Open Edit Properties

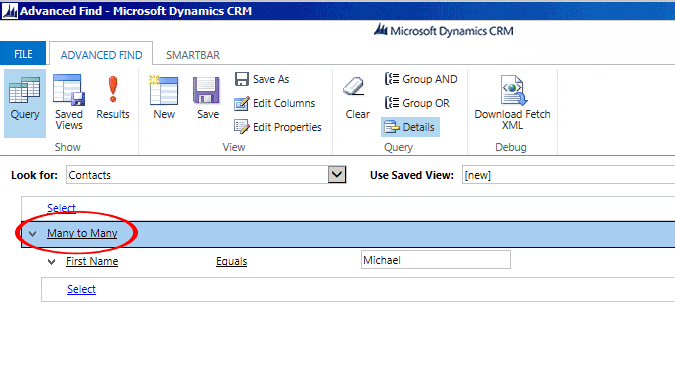point(278,127)
